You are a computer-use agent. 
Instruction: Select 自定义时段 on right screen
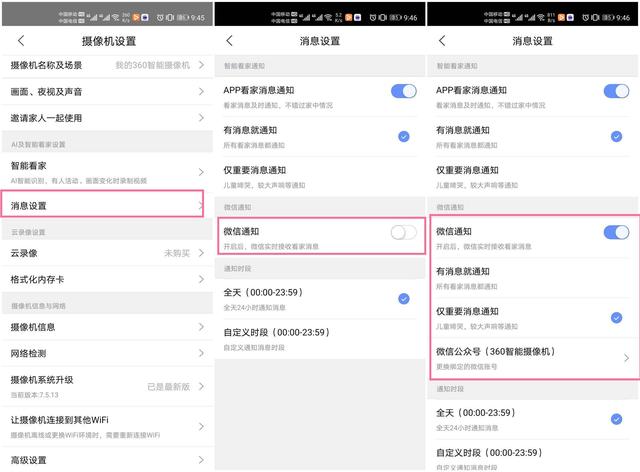coord(532,456)
